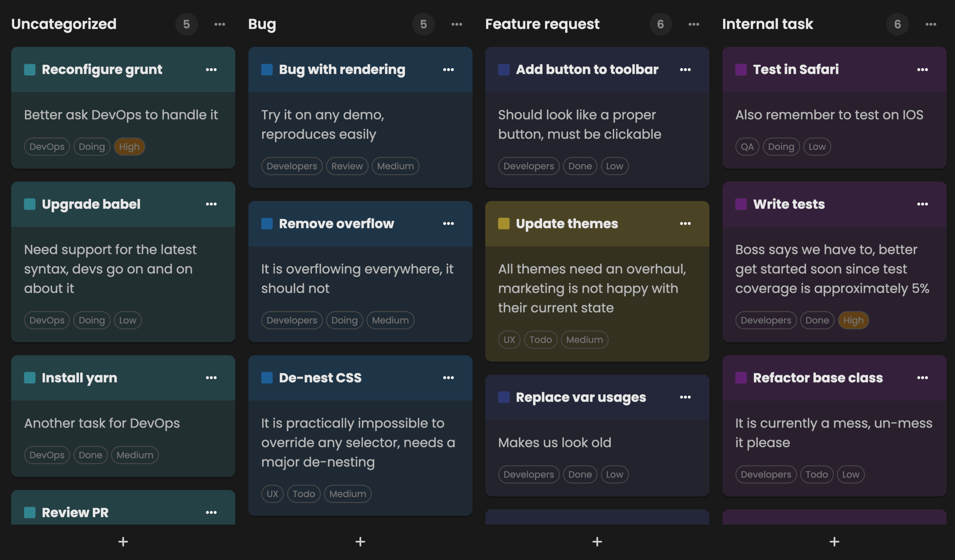
Task: Open options for Reconfigure grunt card
Action: pos(211,70)
